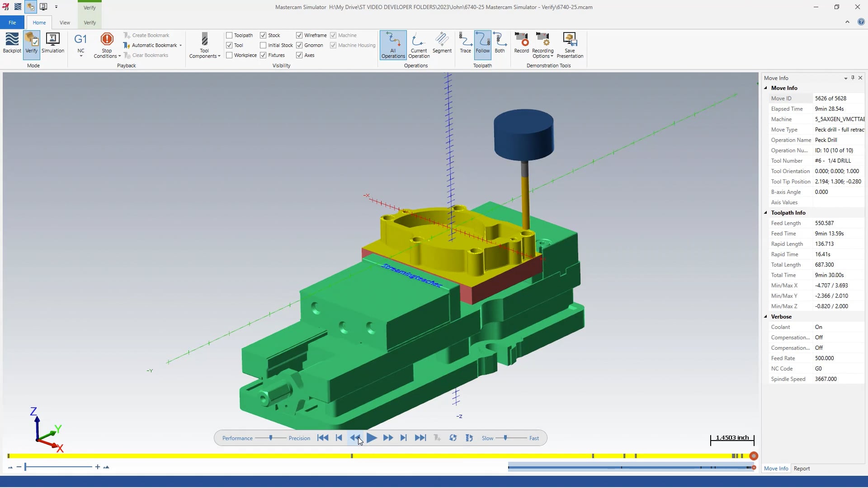Click the Verify tab in ribbon

[x=89, y=23]
